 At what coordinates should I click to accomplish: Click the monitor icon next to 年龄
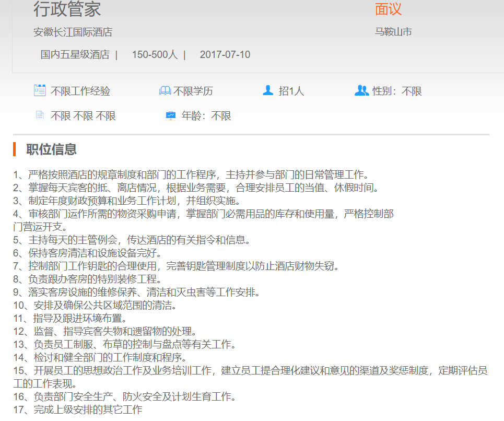171,115
